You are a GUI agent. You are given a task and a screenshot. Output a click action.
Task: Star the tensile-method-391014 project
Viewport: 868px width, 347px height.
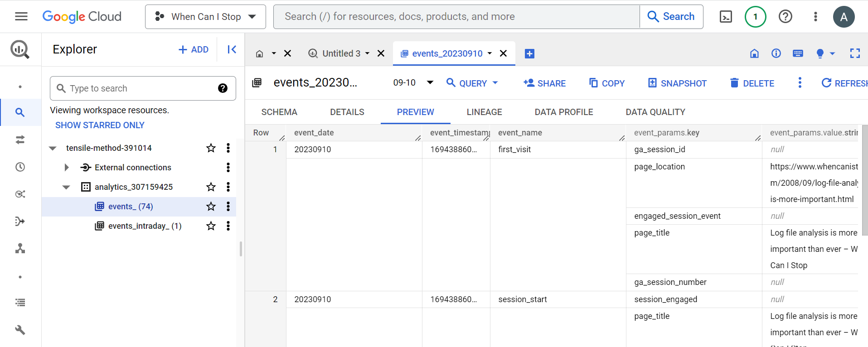(x=211, y=148)
